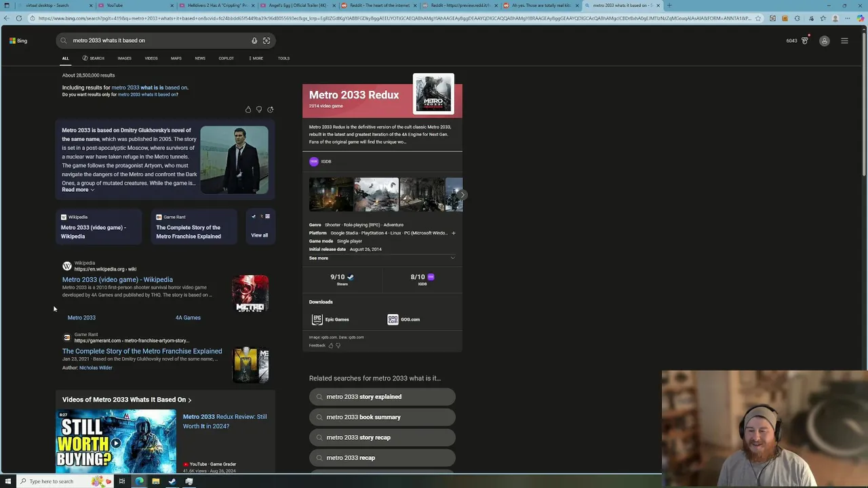868x488 pixels.
Task: Open Microsoft Edge from taskbar
Action: click(139, 481)
